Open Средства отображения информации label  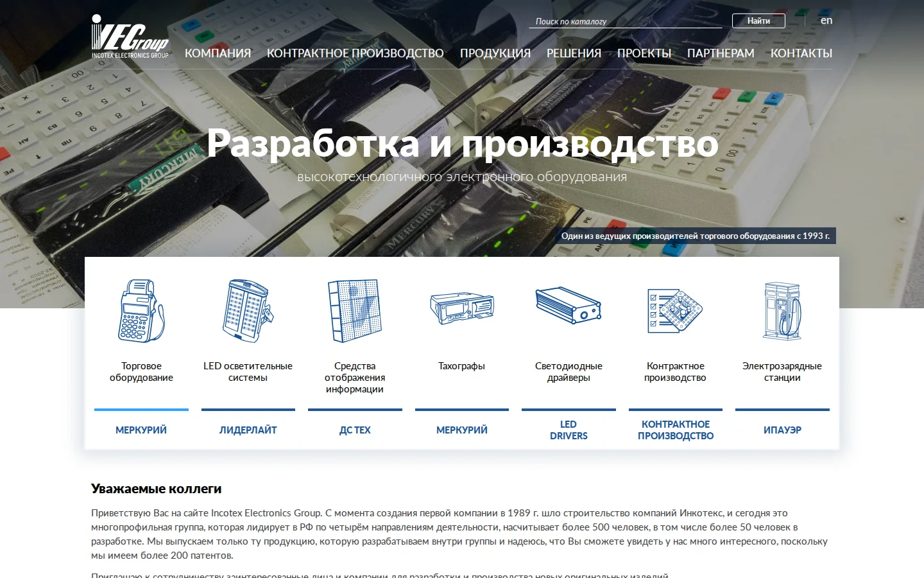(355, 378)
